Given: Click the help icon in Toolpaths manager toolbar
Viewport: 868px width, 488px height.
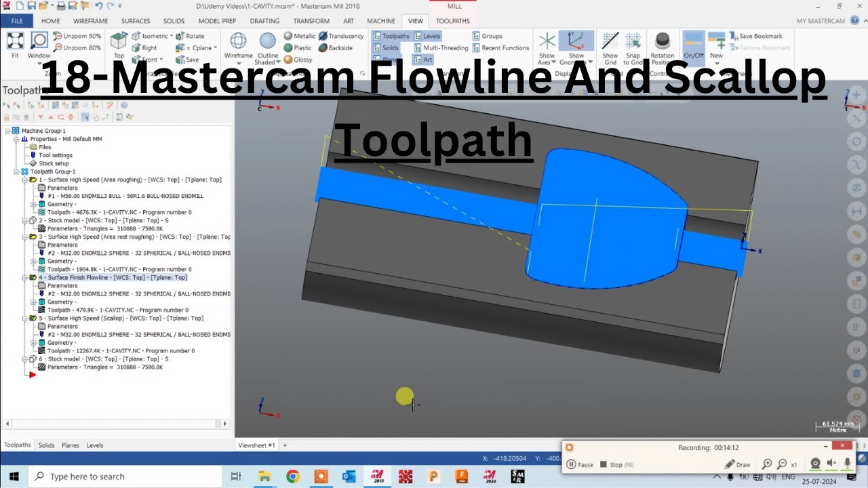Looking at the screenshot, I should tap(125, 105).
